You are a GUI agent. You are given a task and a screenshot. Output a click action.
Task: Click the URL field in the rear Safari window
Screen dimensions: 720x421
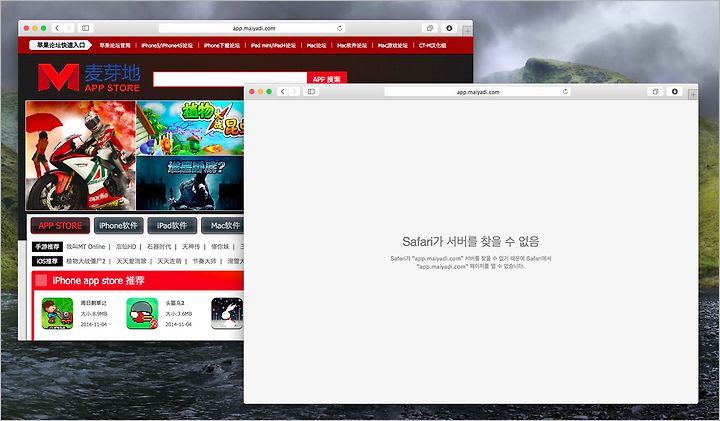(252, 28)
